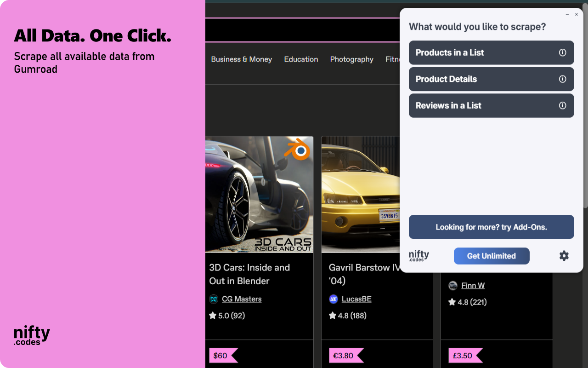This screenshot has height=368, width=588.
Task: Open Add-Ons via the Looking for more button
Action: pos(491,227)
